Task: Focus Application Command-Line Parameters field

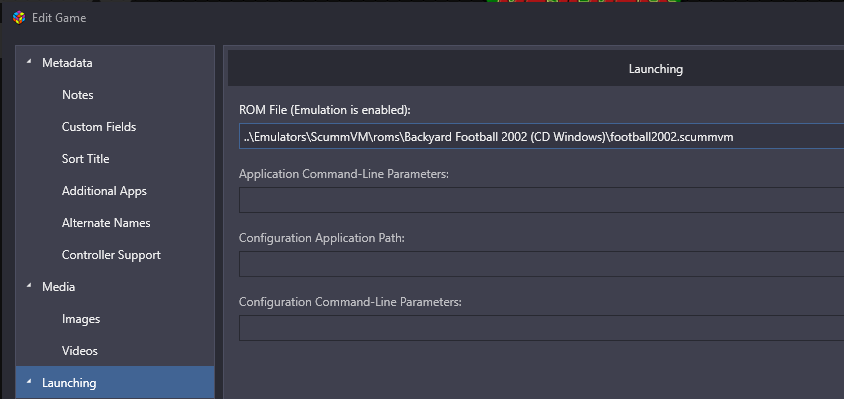Action: [541, 200]
